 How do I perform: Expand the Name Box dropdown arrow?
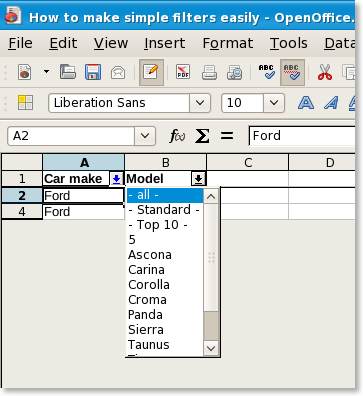(x=145, y=136)
